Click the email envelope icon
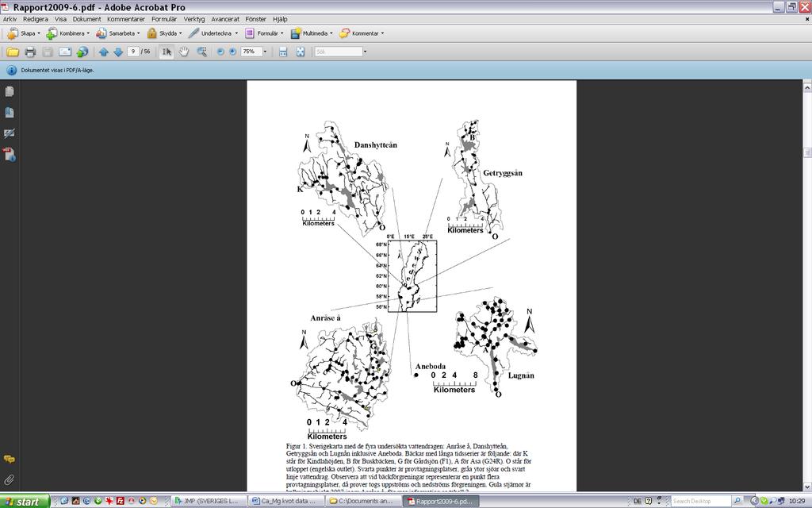The width and height of the screenshot is (812, 508). (65, 52)
